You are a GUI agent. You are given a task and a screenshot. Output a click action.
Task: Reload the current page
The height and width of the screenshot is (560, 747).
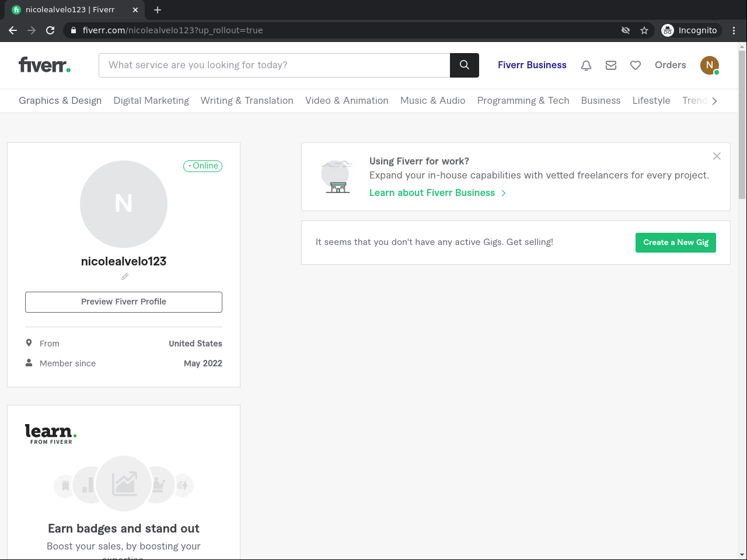[x=50, y=30]
